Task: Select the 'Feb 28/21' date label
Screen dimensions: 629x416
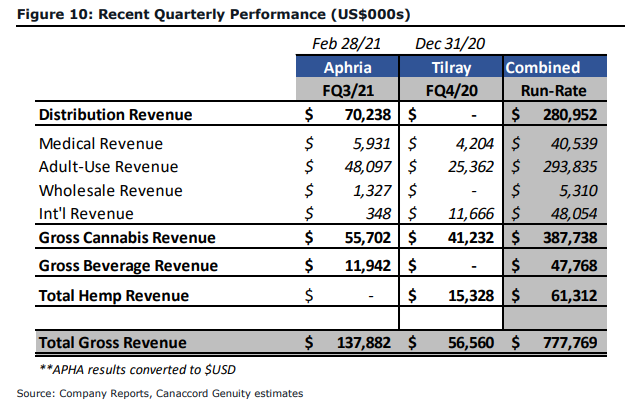Action: click(347, 44)
